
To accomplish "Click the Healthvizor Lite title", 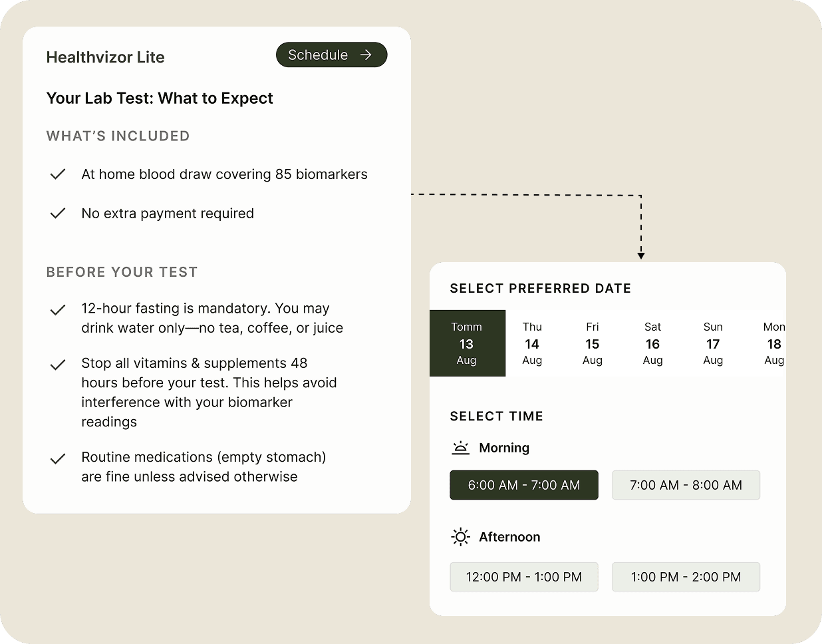I will (x=105, y=57).
